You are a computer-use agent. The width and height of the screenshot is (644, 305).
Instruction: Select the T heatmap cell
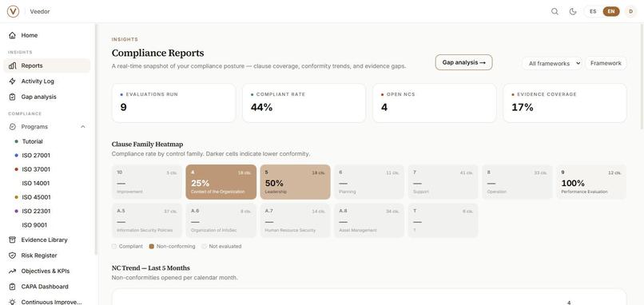[443, 220]
